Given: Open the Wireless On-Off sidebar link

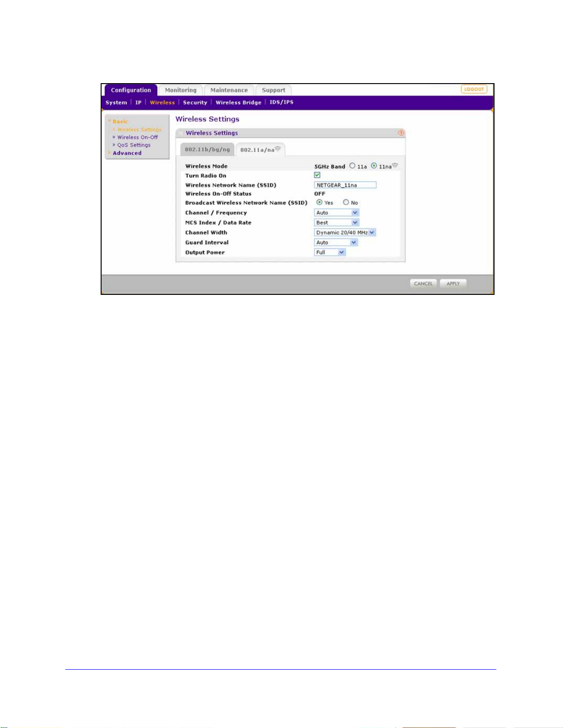Looking at the screenshot, I should coord(137,137).
